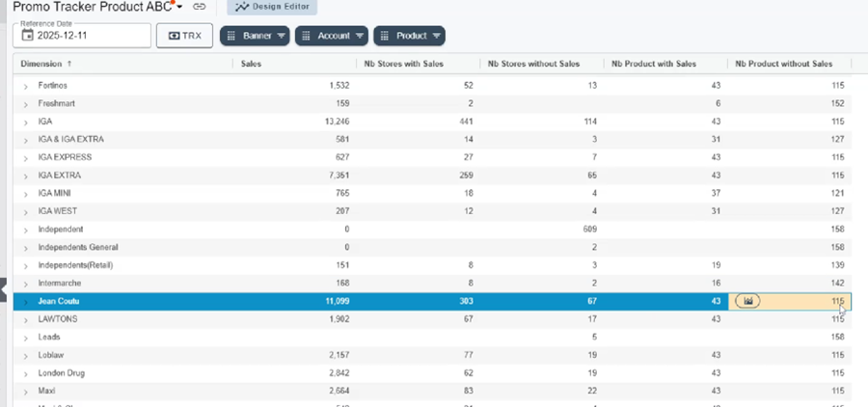Screen dimensions: 868x407
Task: Open the Promo Tracker Product ABC title dropdown
Action: (x=180, y=7)
